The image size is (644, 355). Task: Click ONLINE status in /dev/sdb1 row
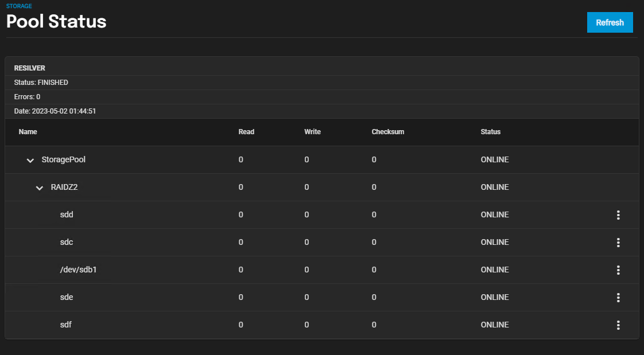495,269
